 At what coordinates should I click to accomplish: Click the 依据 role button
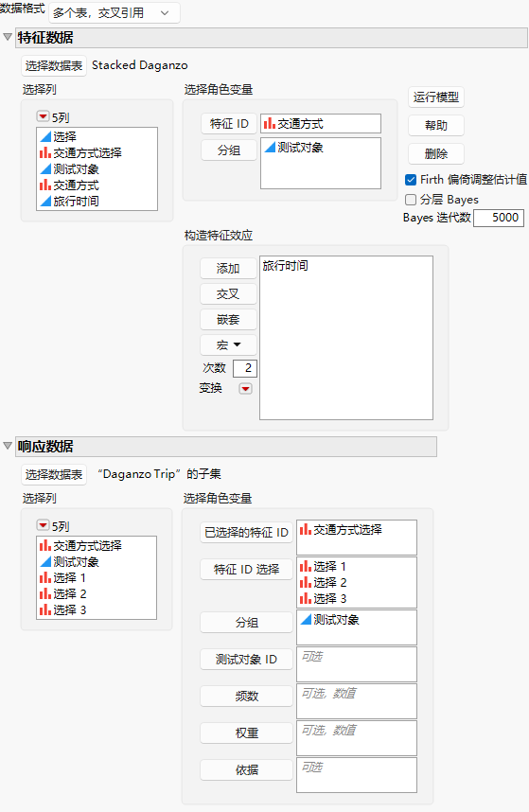pyautogui.click(x=246, y=769)
